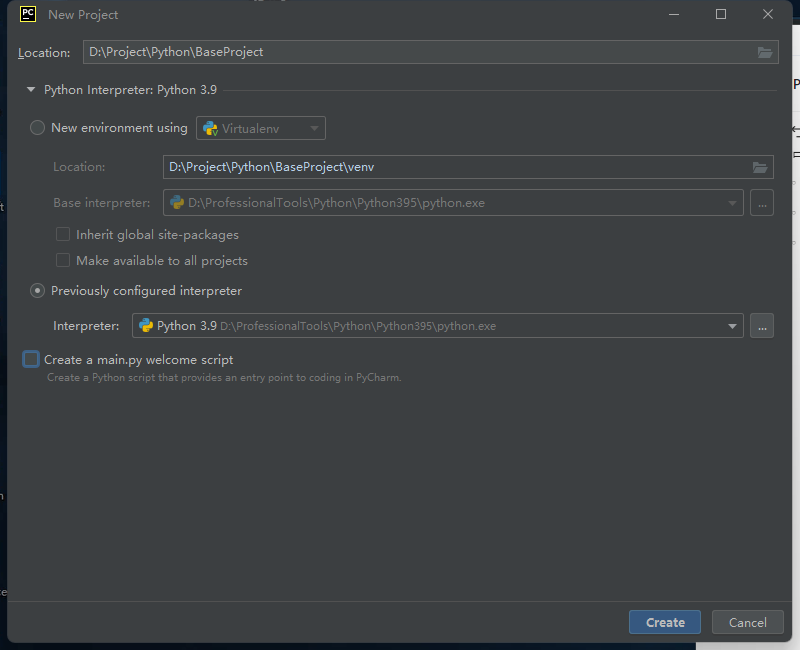Image resolution: width=800 pixels, height=650 pixels.
Task: Click Python icon in Interpreter combo box
Action: [146, 326]
